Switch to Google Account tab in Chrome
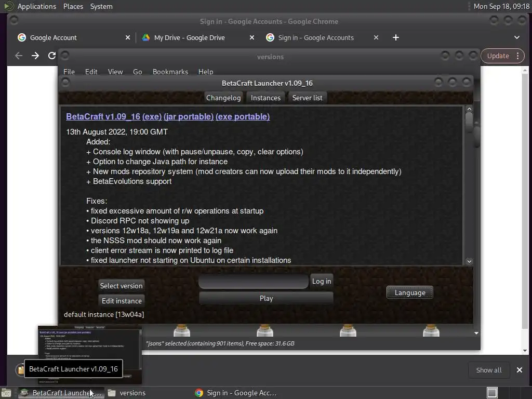Viewport: 532px width, 399px height. point(74,37)
